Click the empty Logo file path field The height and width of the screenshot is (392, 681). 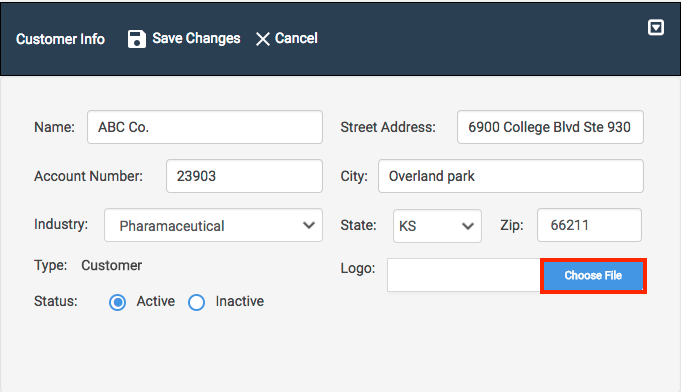tap(464, 275)
